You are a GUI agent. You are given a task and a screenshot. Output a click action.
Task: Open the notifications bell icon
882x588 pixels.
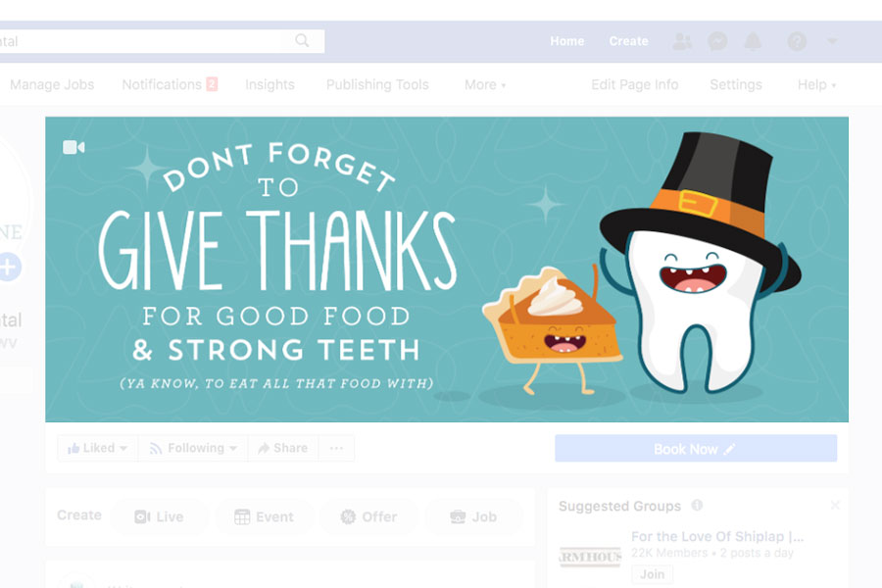coord(753,41)
